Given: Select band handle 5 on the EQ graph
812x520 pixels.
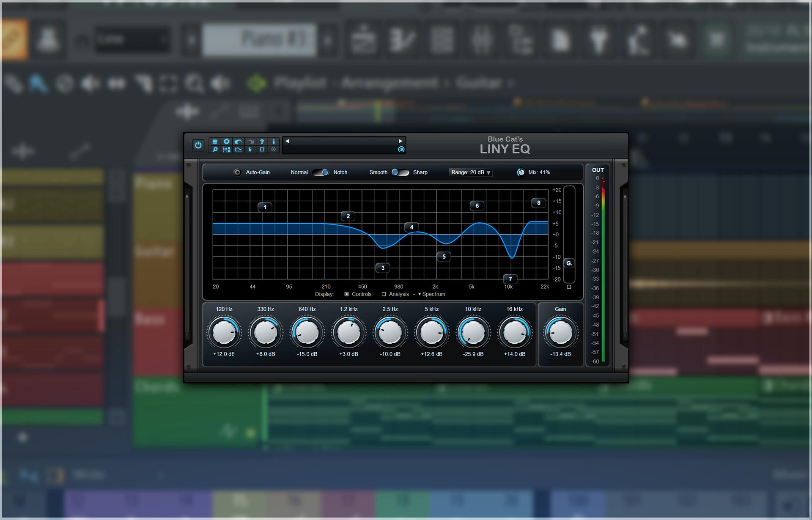Looking at the screenshot, I should (444, 256).
